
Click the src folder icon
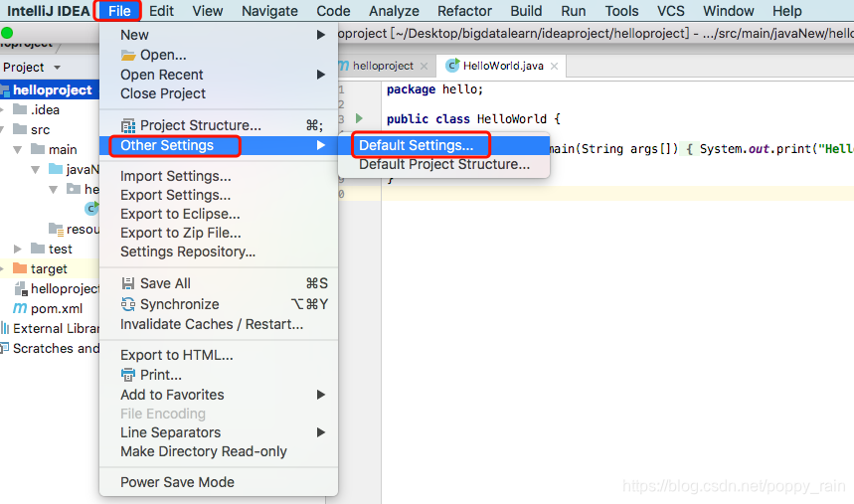tap(20, 129)
